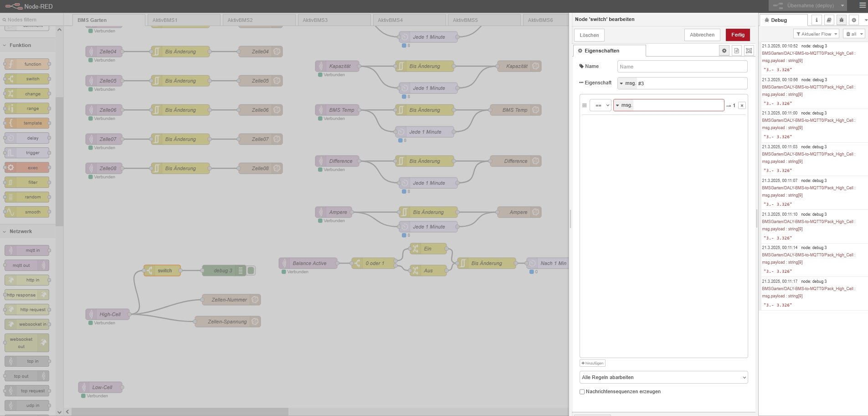
Task: Open the sidebar info tab icon
Action: (x=817, y=20)
